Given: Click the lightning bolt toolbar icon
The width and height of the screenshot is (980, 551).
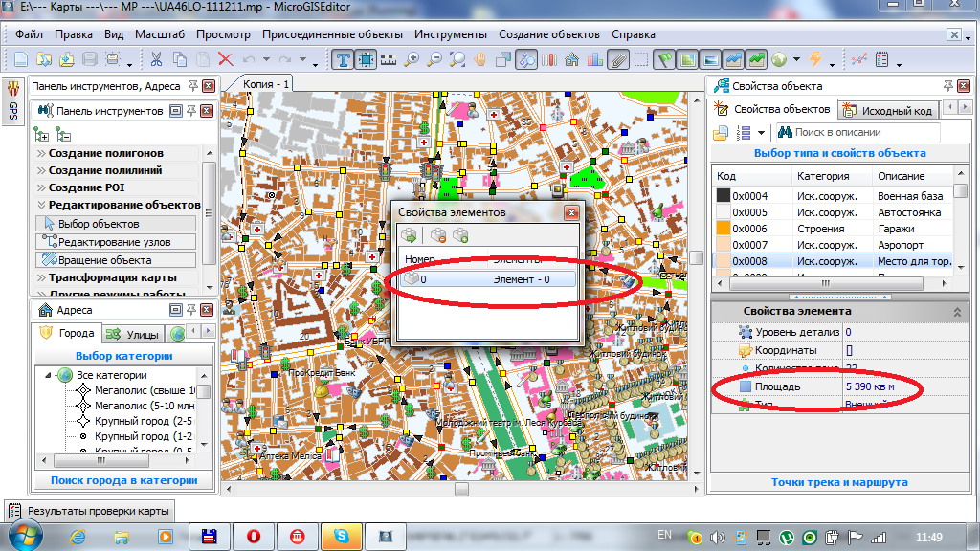Looking at the screenshot, I should 815,59.
